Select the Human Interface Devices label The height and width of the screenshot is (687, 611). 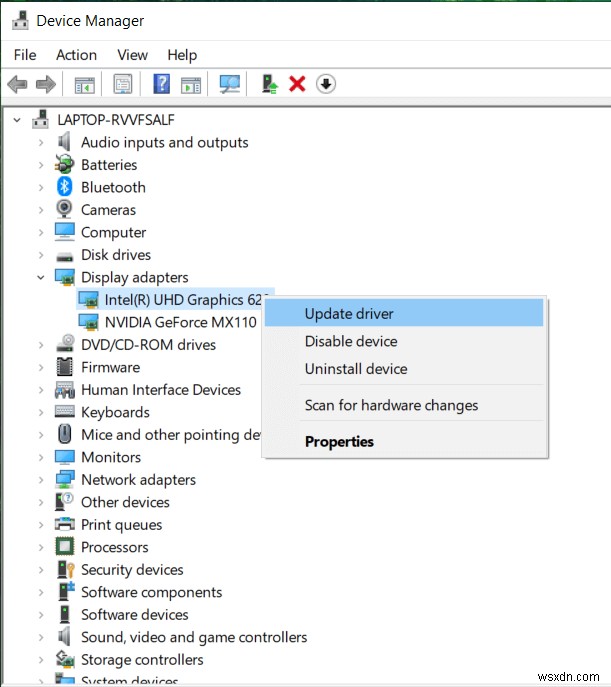[x=161, y=390]
